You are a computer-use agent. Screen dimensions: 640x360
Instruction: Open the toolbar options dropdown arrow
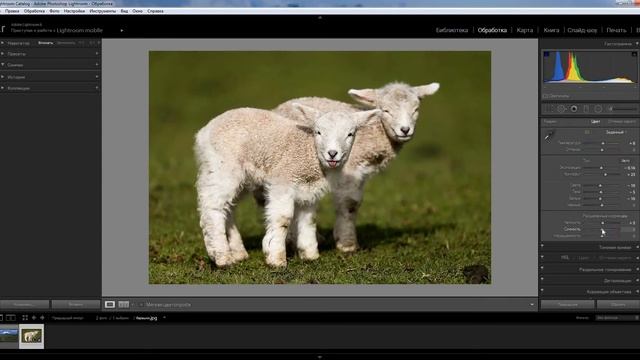click(x=531, y=304)
